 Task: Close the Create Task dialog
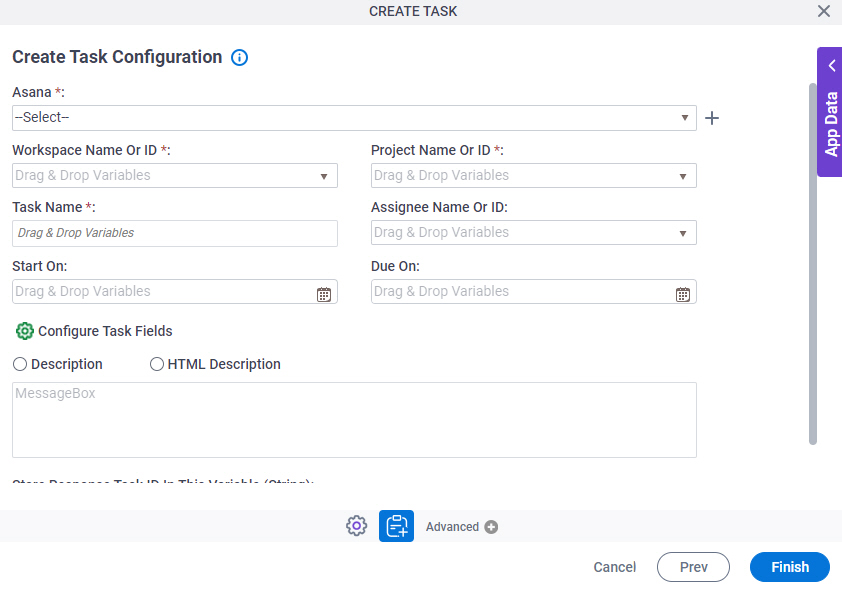coord(824,11)
